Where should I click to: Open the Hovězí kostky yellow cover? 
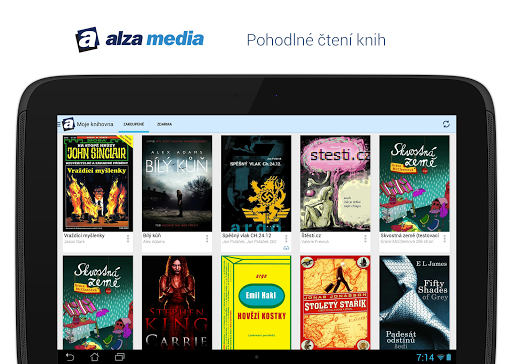click(x=256, y=303)
